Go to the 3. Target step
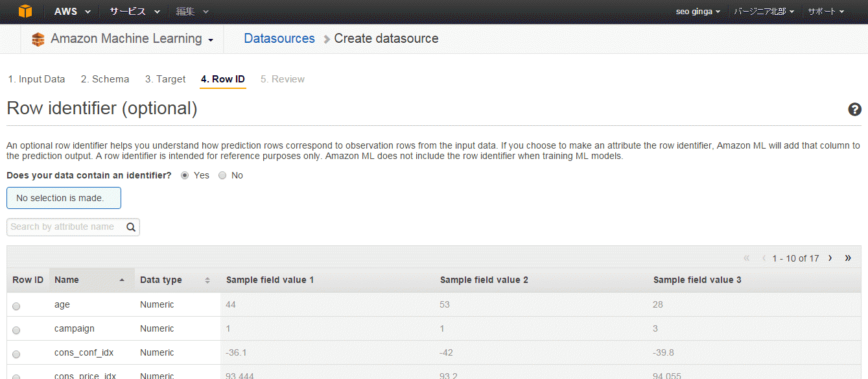868x379 pixels. (x=165, y=79)
